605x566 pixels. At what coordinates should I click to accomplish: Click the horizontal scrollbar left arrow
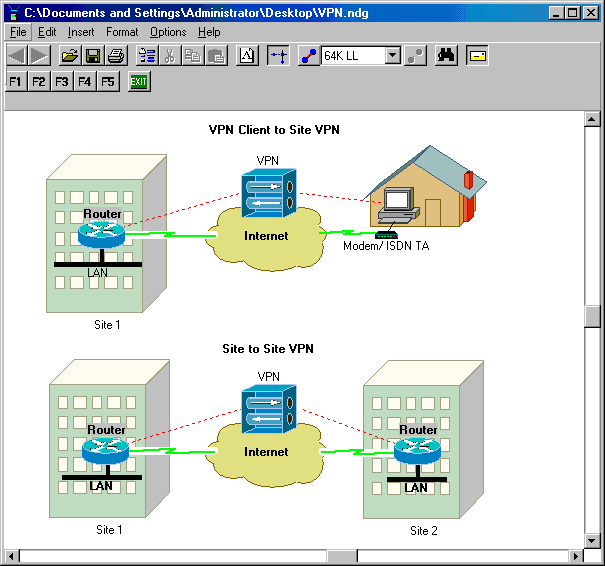11,556
